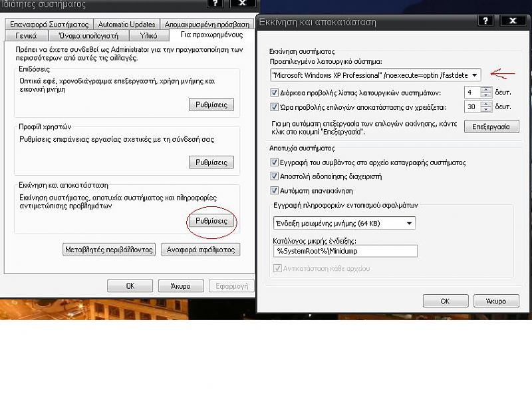The width and height of the screenshot is (532, 394).
Task: Switch to Επαναφορά Συστήματος tab
Action: (49, 25)
